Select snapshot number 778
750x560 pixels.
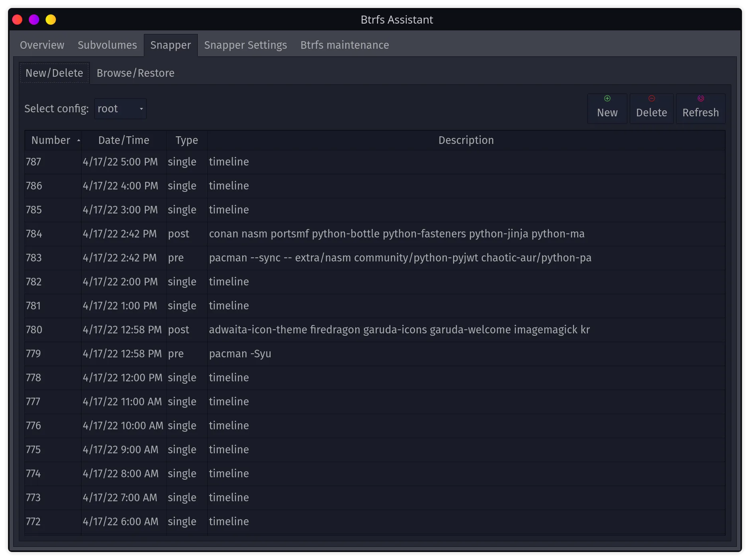[53, 378]
